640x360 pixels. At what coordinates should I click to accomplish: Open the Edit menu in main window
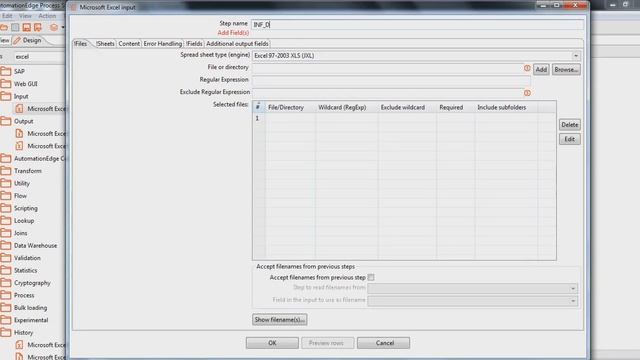point(7,16)
